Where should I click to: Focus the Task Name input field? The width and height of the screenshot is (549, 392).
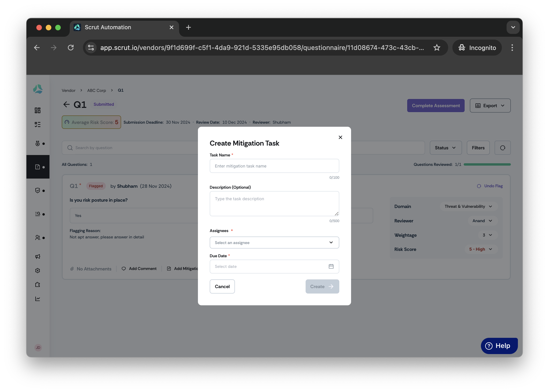click(x=274, y=166)
